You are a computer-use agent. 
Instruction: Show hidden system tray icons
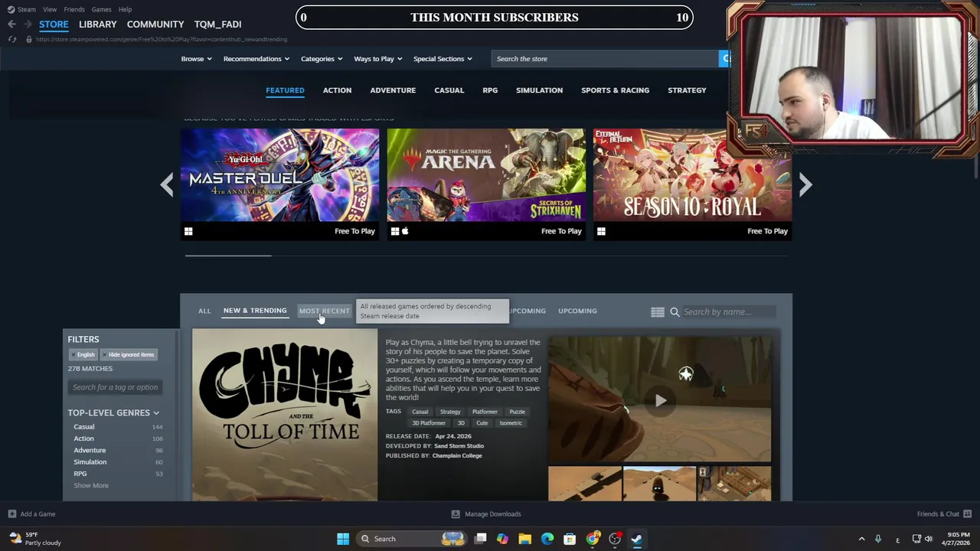pos(861,539)
